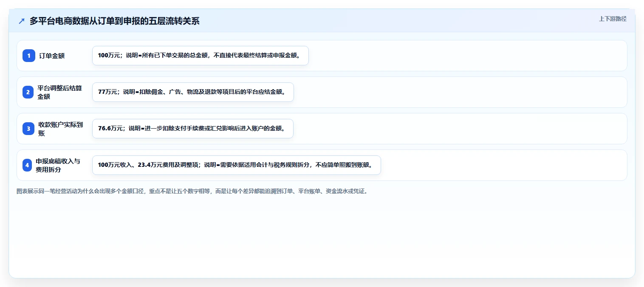Select the 申报底稿收入与费用拆分 row label

(x=58, y=165)
